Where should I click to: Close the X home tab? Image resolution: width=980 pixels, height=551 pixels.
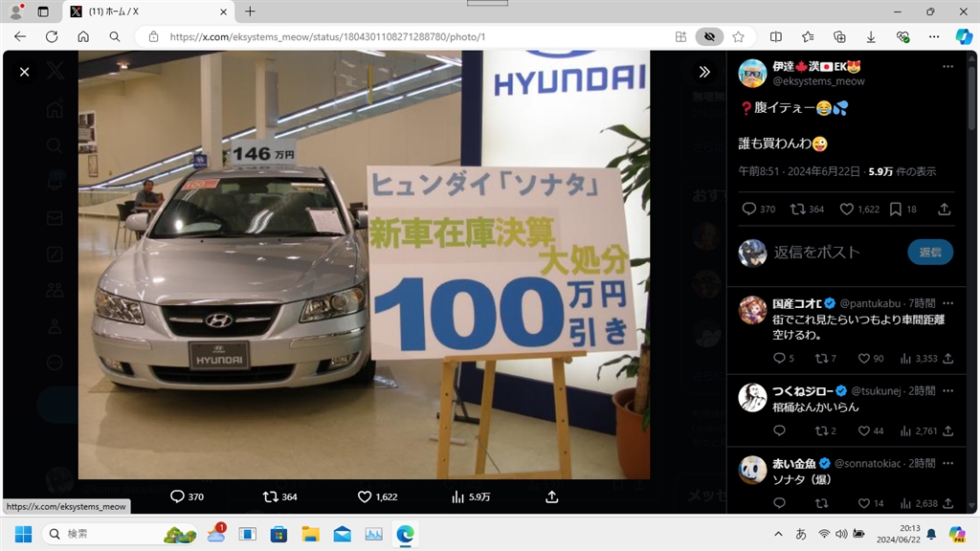pyautogui.click(x=223, y=11)
